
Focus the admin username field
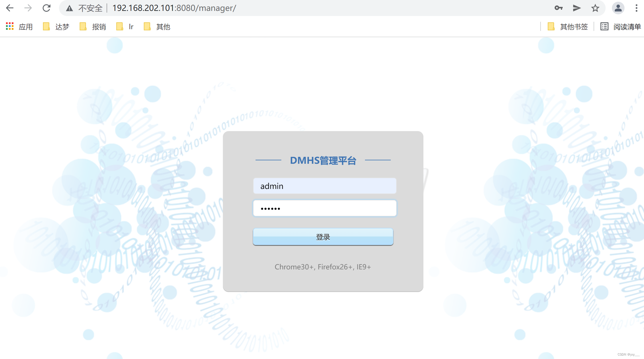pyautogui.click(x=325, y=186)
